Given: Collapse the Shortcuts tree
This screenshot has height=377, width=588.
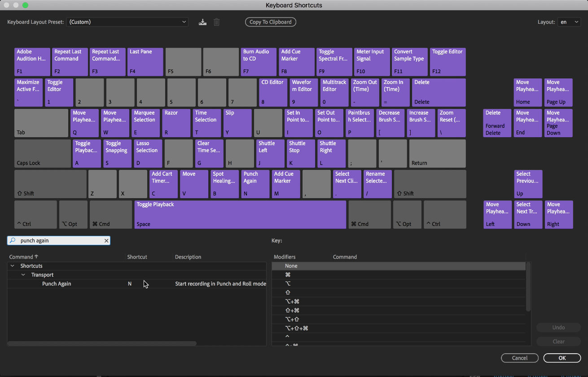Looking at the screenshot, I should [x=12, y=265].
